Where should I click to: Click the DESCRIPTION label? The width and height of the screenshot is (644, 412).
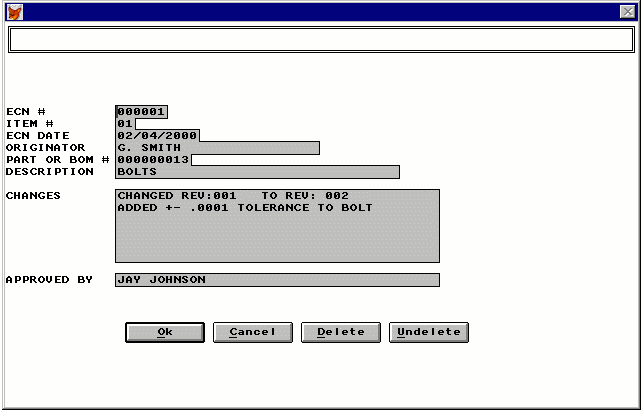click(50, 171)
